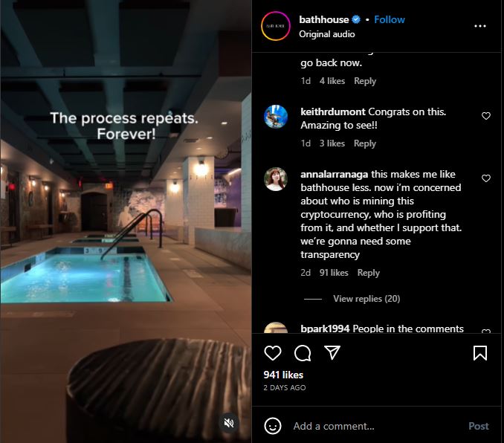Open bpark1994's username link
This screenshot has width=504, height=443.
(325, 329)
